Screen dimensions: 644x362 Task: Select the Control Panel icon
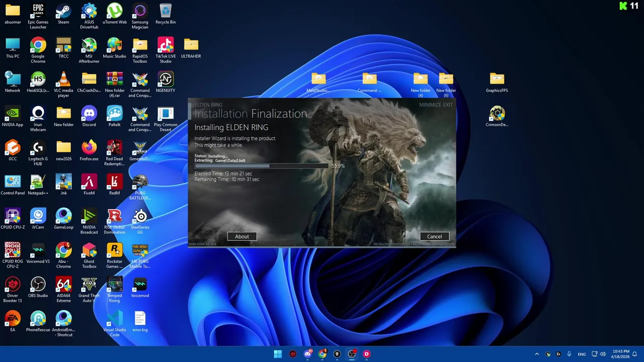(x=13, y=185)
